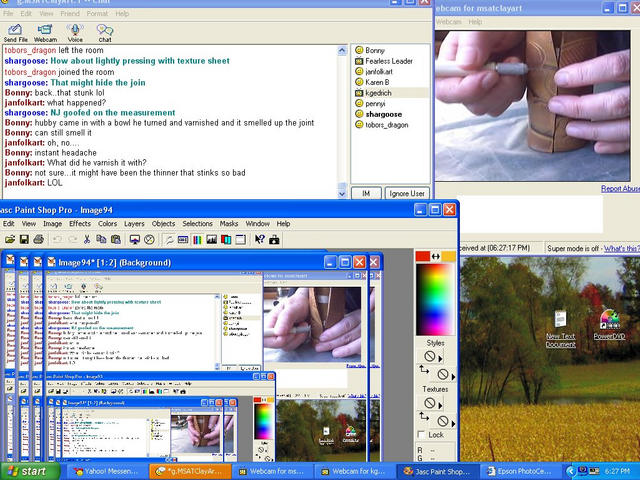Toggle the Tool Palette toolbar button
Viewport: 640px width, 480px height.
169,240
